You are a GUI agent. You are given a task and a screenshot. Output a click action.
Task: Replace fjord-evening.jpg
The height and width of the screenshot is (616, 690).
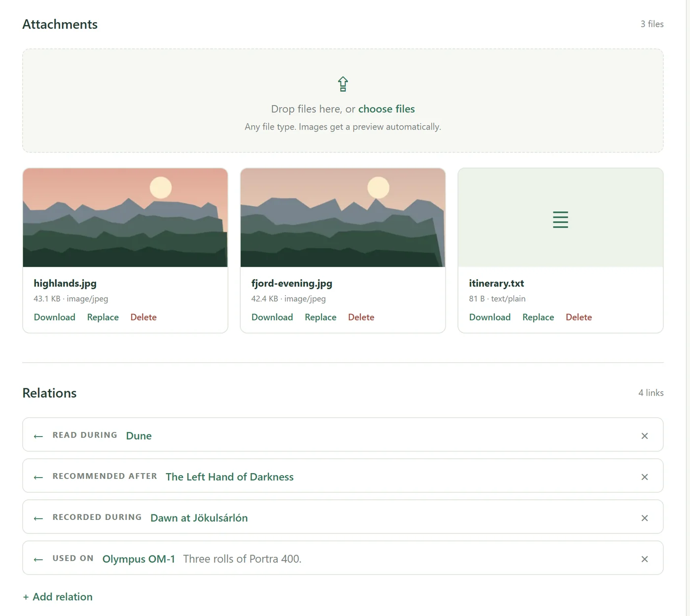[320, 317]
